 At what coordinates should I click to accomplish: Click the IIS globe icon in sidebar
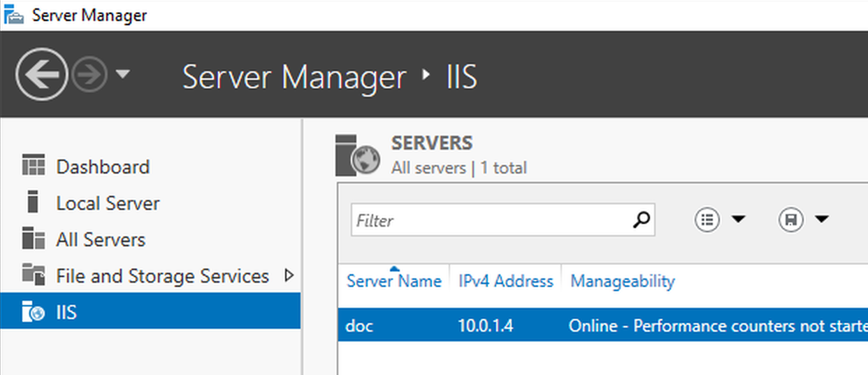click(34, 312)
